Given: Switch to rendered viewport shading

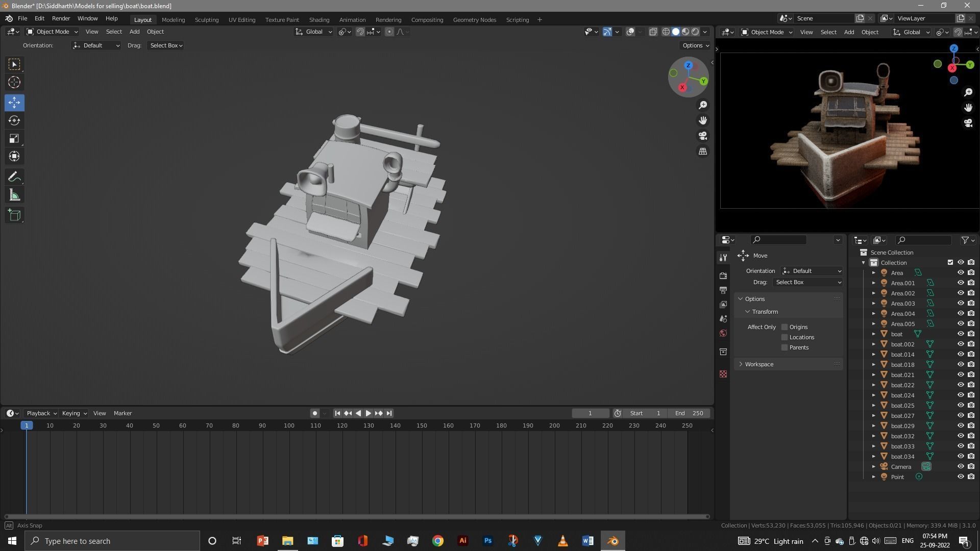Looking at the screenshot, I should click(695, 32).
